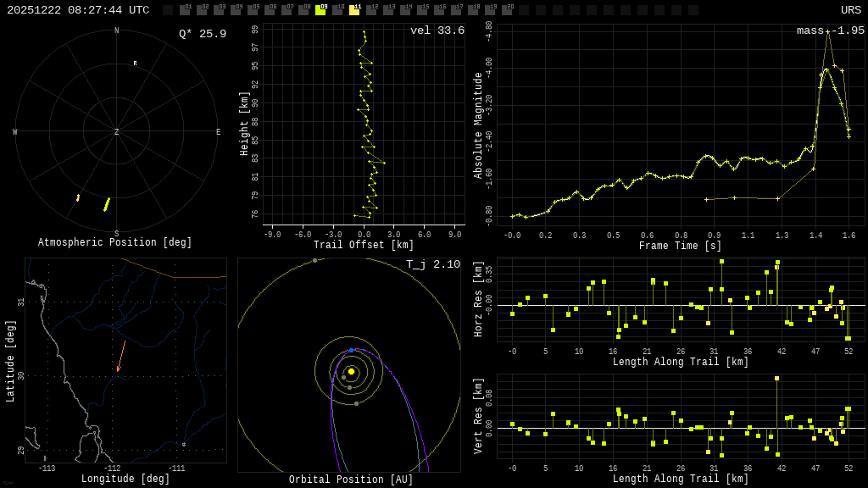
Task: Click the yellow Sun dot in the orbital plot
Action: click(x=351, y=371)
